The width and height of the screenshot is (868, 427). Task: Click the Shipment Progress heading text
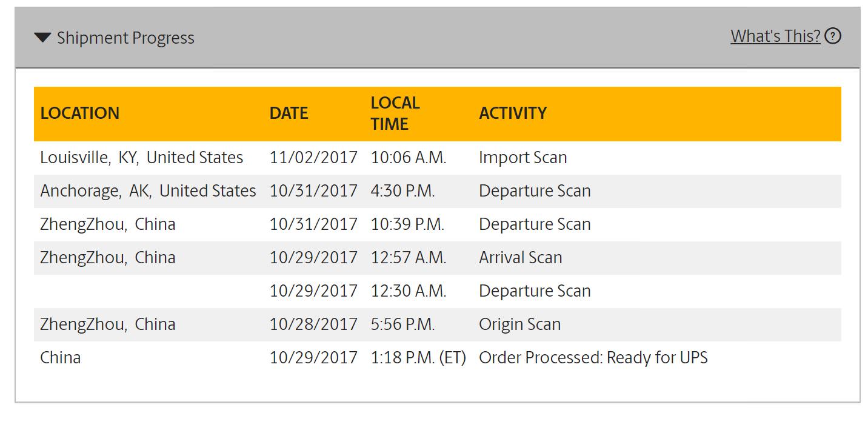point(125,38)
